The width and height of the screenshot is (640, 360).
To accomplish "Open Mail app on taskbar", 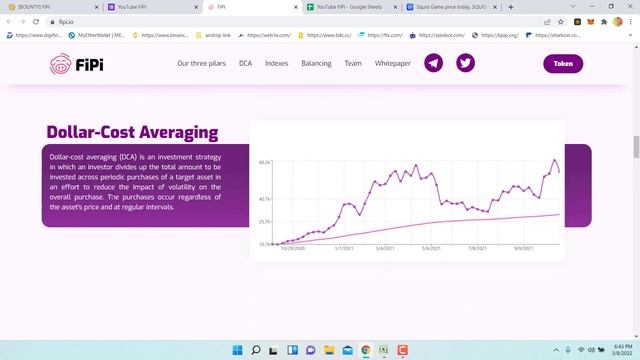I will point(347,350).
